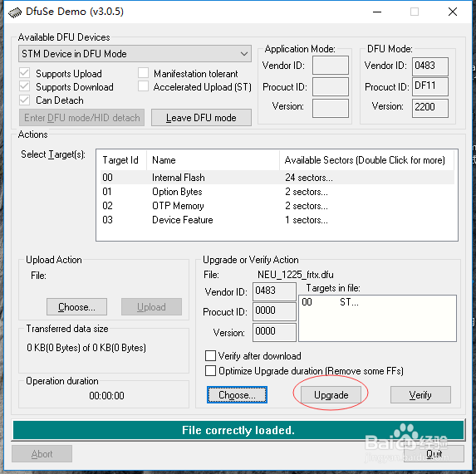This screenshot has height=474, width=476.
Task: Click the file Vendor ID field 0483
Action: pos(274,291)
